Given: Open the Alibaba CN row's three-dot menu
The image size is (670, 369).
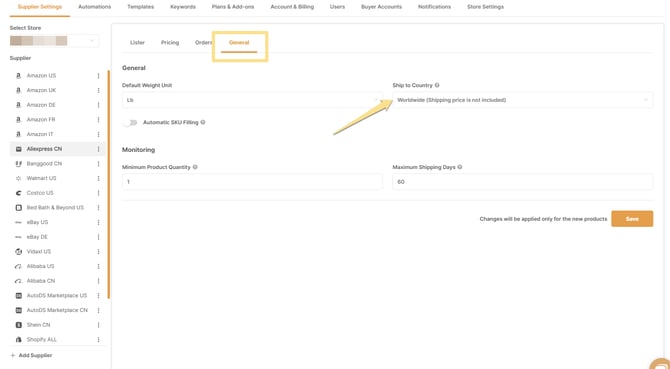Looking at the screenshot, I should tap(98, 281).
